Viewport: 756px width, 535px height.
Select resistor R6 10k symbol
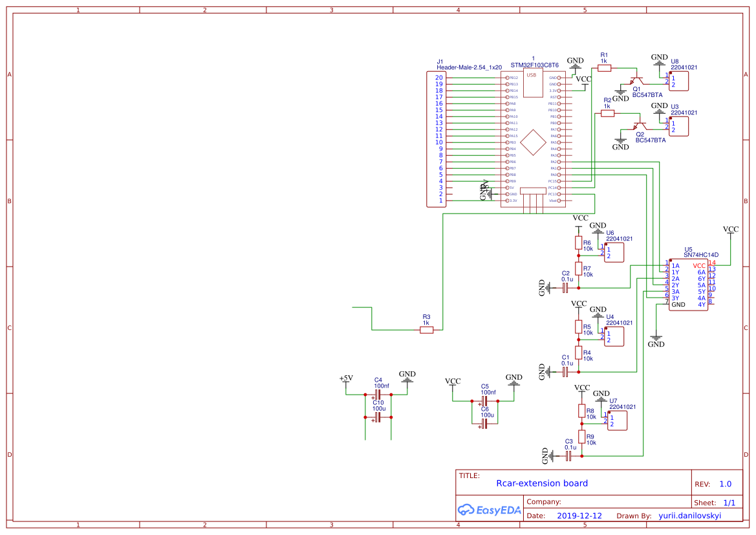click(x=579, y=243)
